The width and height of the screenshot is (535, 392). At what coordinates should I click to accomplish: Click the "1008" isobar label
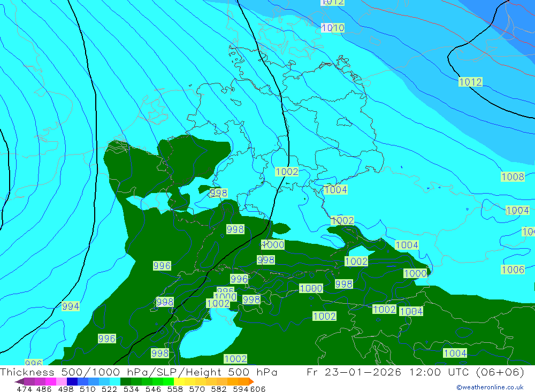pyautogui.click(x=513, y=176)
